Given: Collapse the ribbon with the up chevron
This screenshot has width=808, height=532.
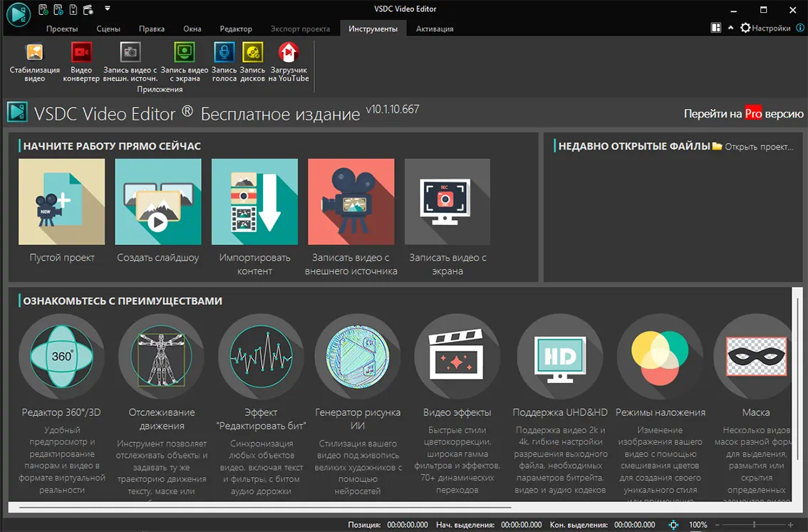Looking at the screenshot, I should (x=730, y=28).
